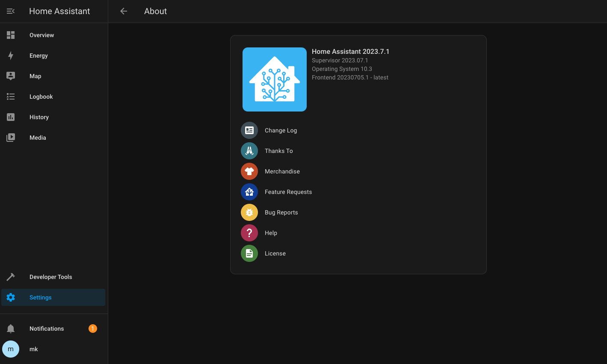Go to History
Viewport: 607px width, 364px height.
[x=53, y=117]
